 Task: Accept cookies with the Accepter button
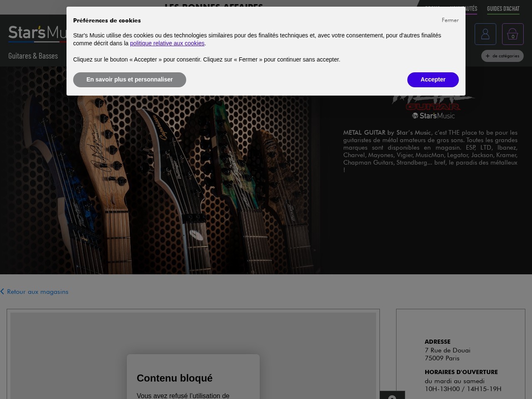pyautogui.click(x=433, y=79)
